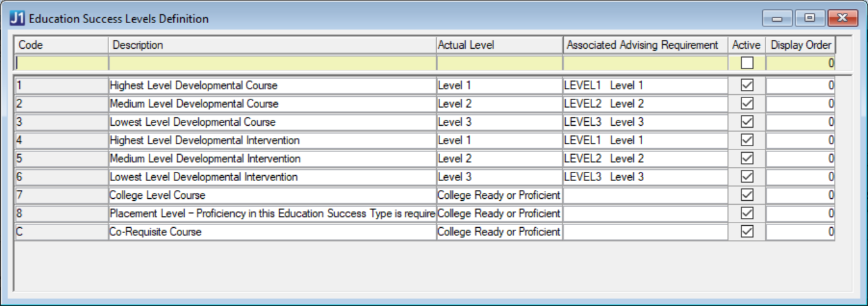Toggle Active checkbox for Co-Requisite Course
The image size is (868, 306).
[x=747, y=232]
